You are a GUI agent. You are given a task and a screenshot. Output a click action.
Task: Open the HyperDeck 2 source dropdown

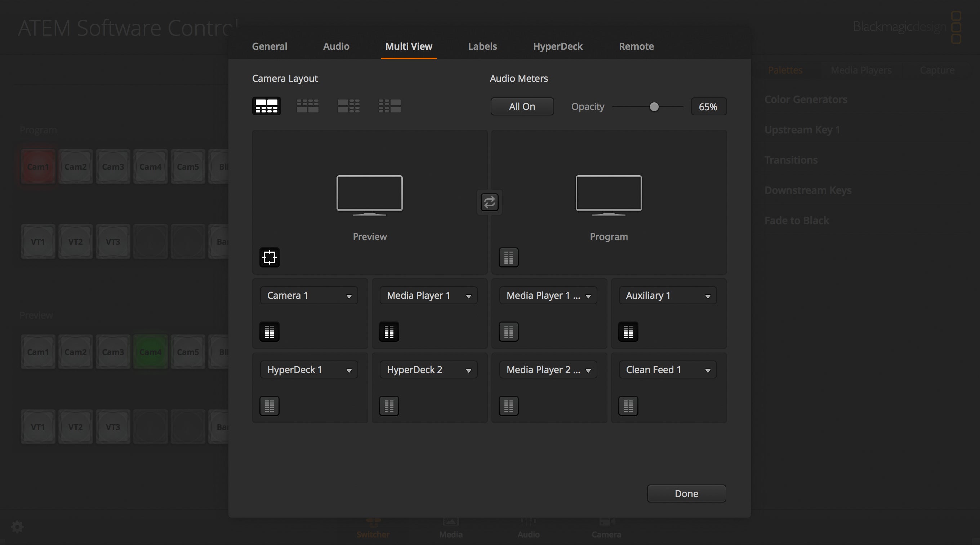click(428, 369)
